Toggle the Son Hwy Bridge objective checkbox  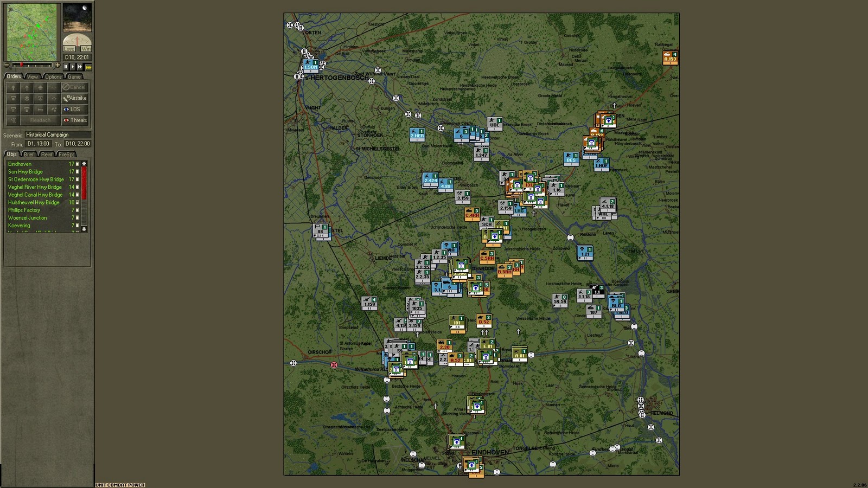pyautogui.click(x=77, y=171)
